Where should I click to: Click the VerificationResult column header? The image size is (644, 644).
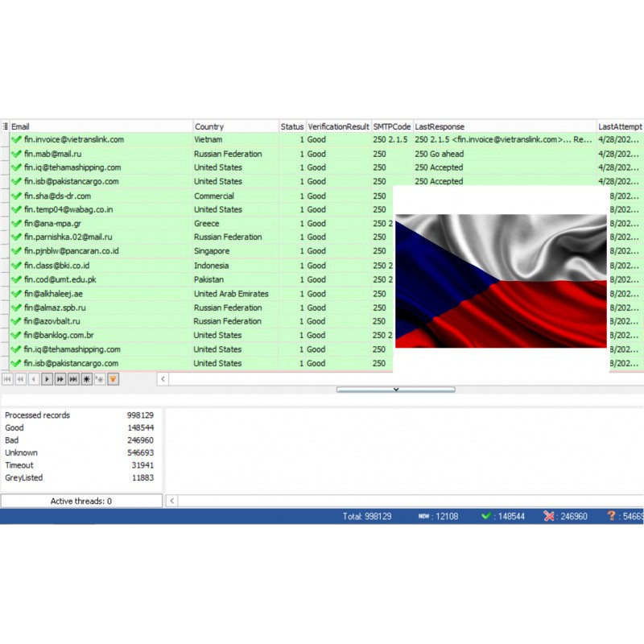pos(338,126)
